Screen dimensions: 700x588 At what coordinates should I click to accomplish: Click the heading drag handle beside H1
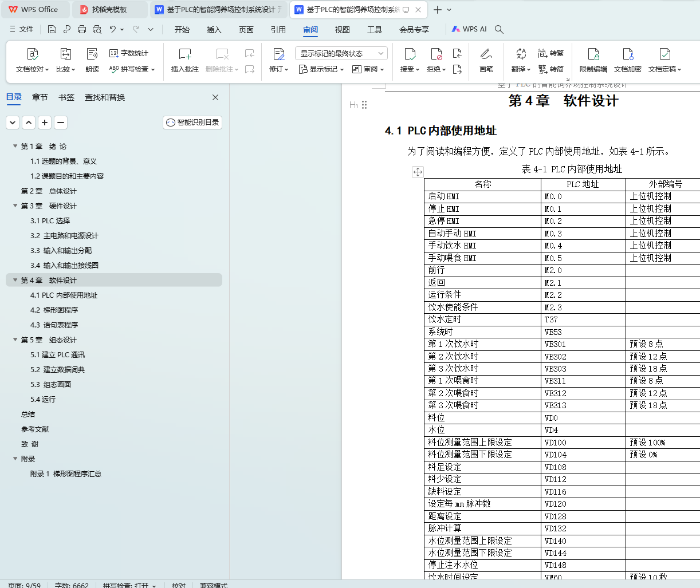(364, 105)
